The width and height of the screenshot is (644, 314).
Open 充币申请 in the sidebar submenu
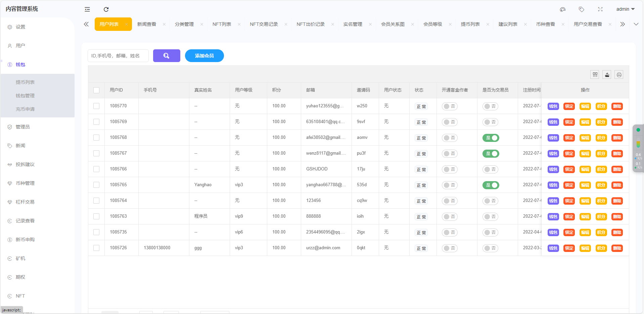(x=37, y=109)
